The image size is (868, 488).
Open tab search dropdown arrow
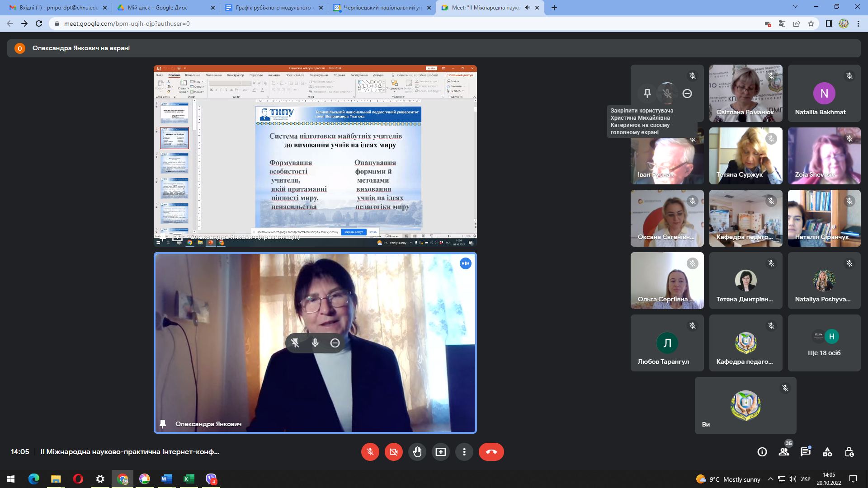[x=796, y=7]
